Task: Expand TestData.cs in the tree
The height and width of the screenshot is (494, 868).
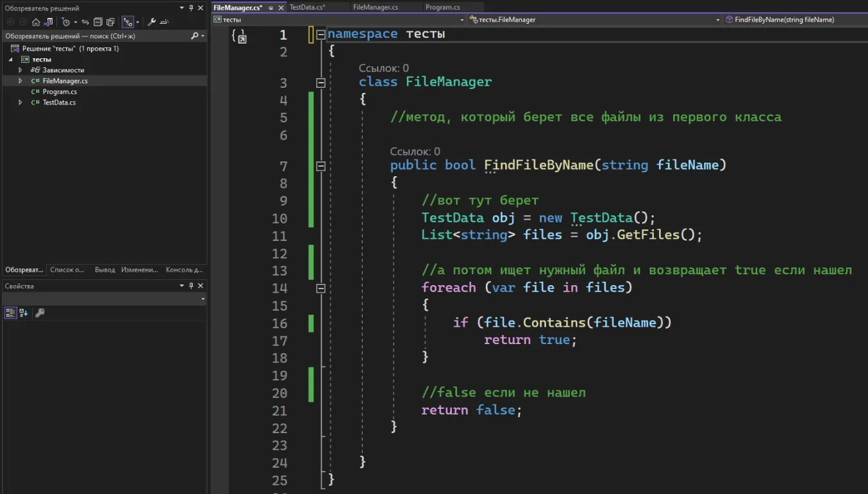Action: coord(20,103)
